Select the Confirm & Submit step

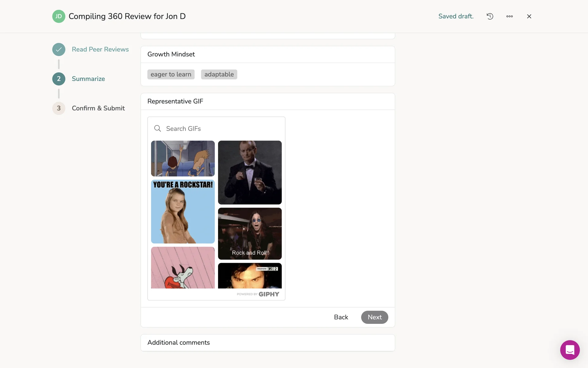(98, 108)
